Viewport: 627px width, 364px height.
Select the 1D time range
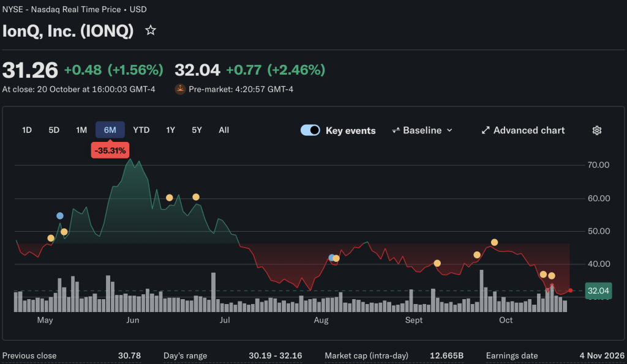click(27, 130)
